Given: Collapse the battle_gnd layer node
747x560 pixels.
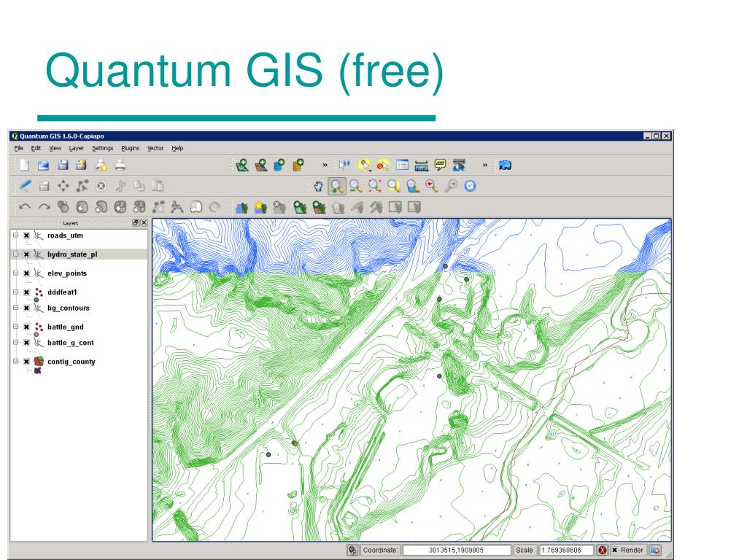Looking at the screenshot, I should coord(16,327).
